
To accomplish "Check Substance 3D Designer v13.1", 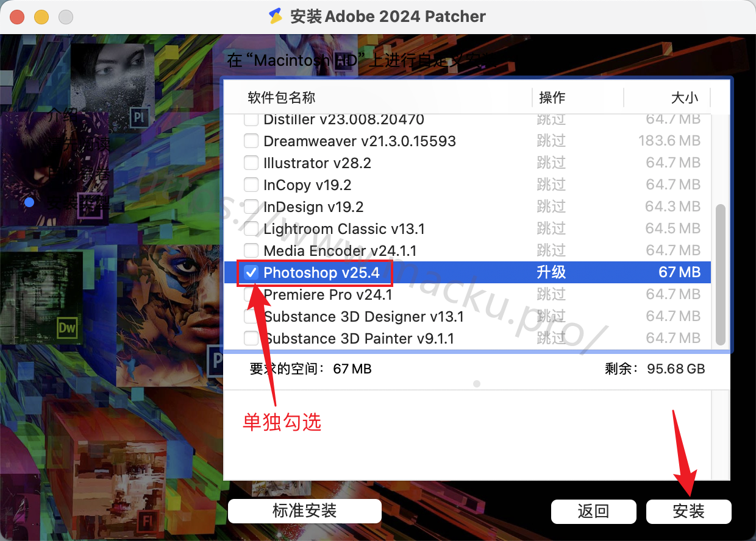I will click(x=251, y=316).
